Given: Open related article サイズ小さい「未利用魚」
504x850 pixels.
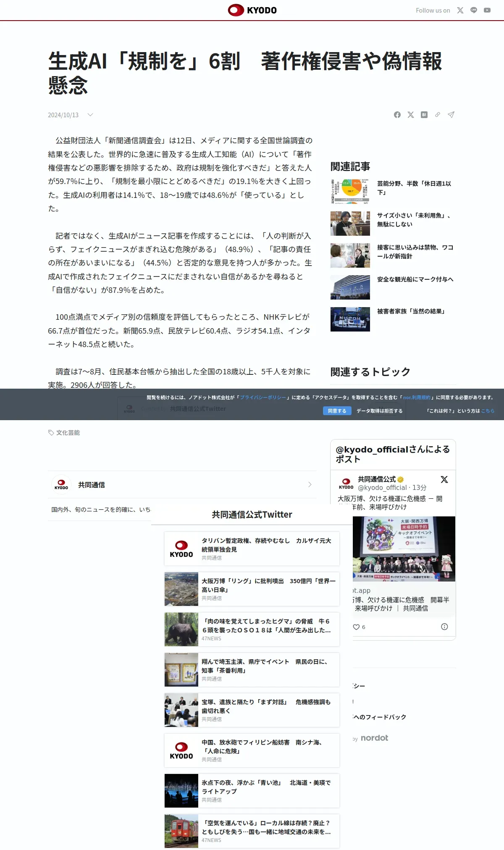Looking at the screenshot, I should 414,220.
